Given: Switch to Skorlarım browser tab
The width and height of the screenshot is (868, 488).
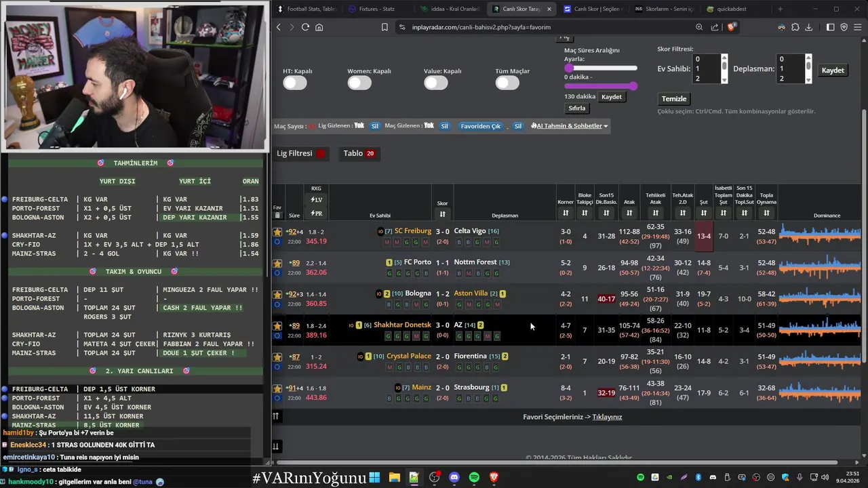Looking at the screenshot, I should click(x=664, y=9).
